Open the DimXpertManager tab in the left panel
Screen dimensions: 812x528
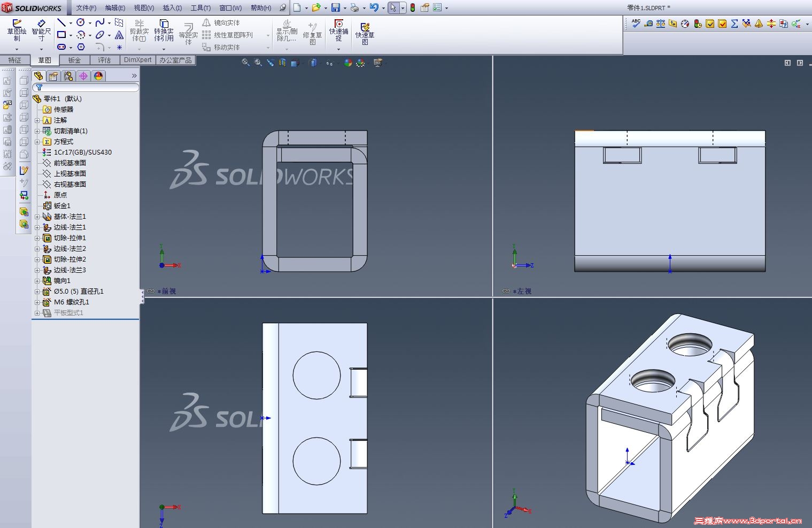(83, 76)
